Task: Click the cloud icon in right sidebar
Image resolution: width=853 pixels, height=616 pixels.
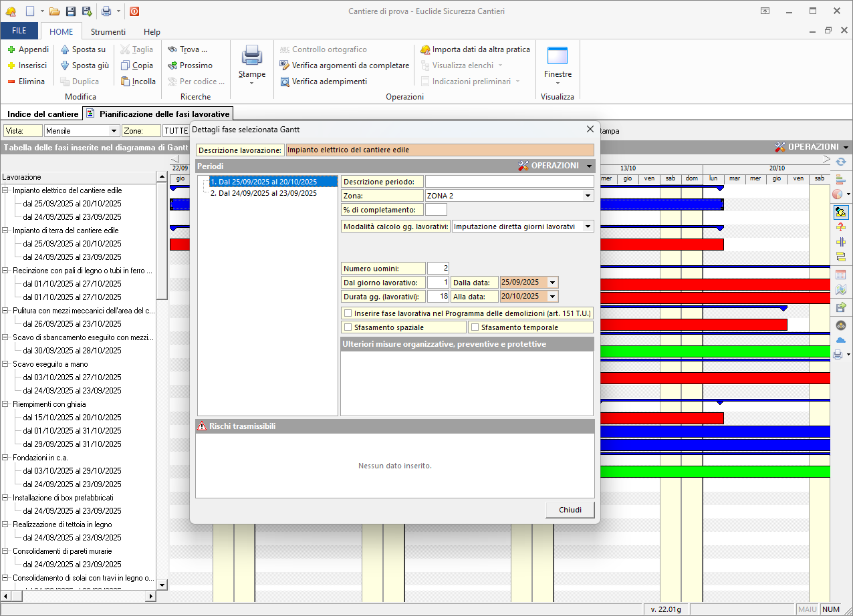Action: 840,340
